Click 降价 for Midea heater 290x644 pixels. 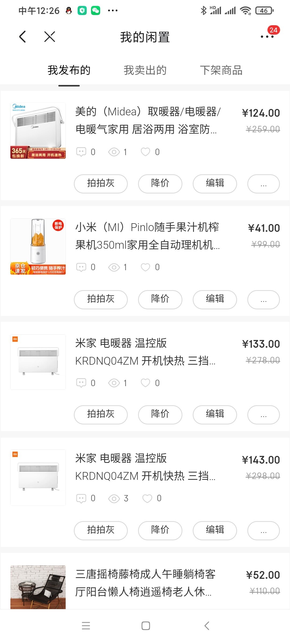coord(160,184)
